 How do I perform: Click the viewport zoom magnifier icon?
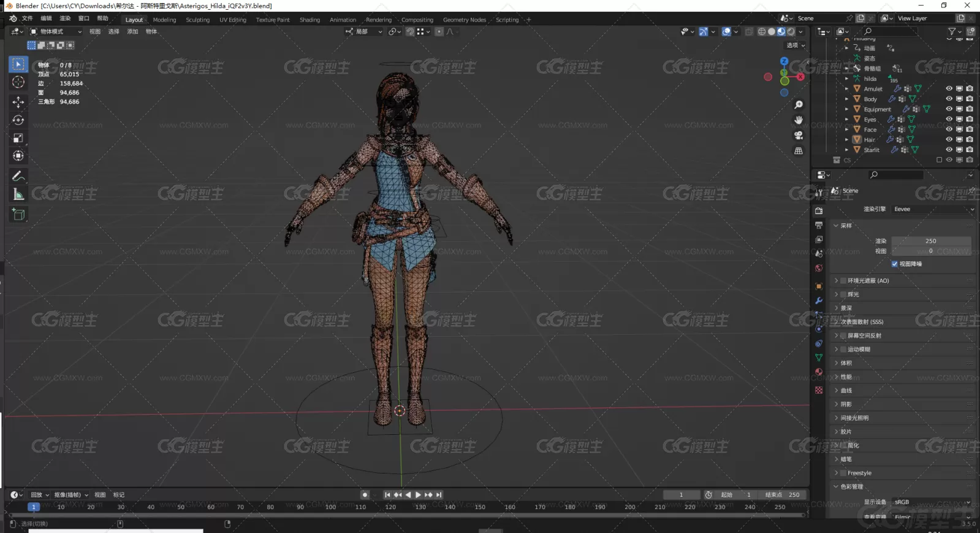799,105
